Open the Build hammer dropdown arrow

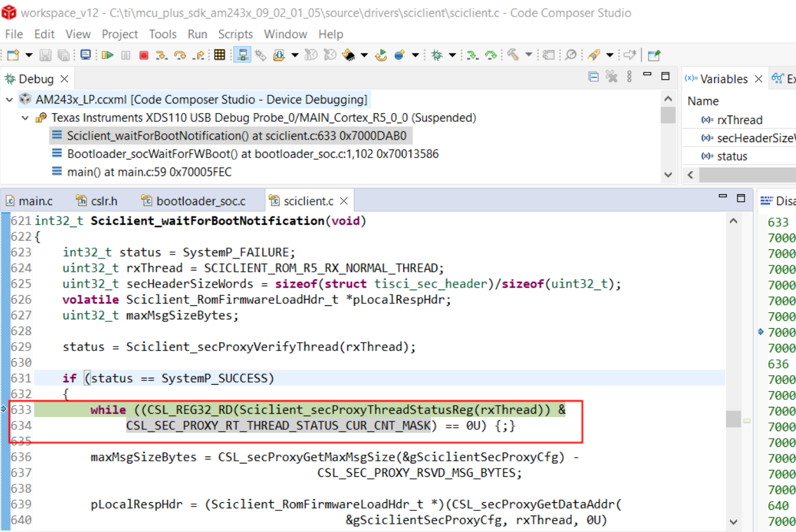point(529,55)
